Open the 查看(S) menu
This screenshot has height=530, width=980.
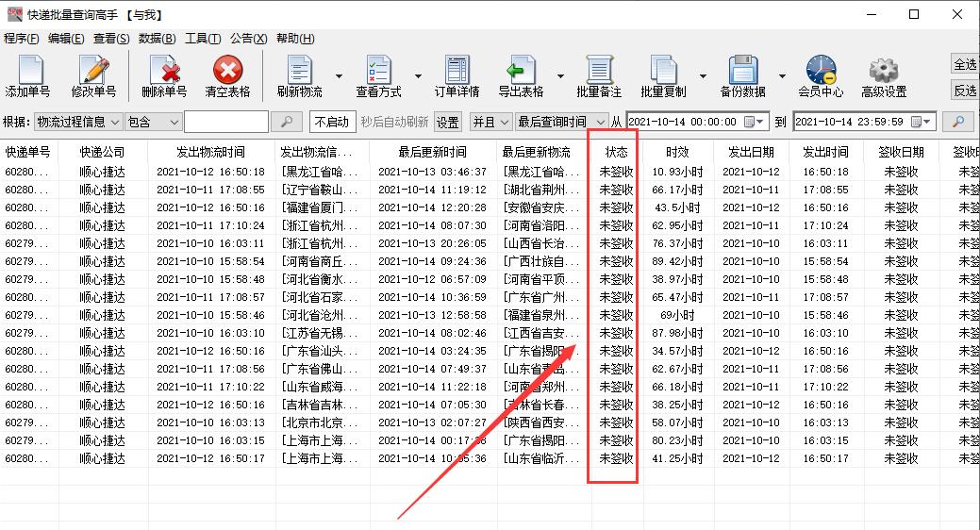coord(111,38)
